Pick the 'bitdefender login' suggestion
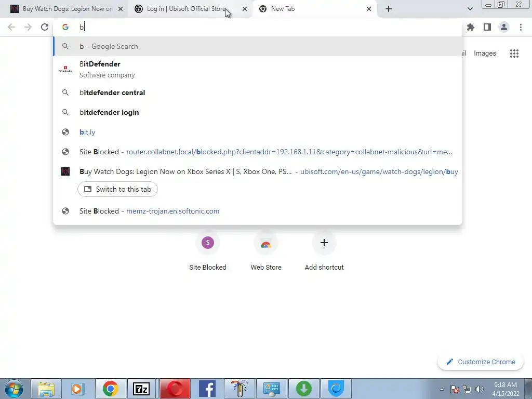 [x=258, y=112]
